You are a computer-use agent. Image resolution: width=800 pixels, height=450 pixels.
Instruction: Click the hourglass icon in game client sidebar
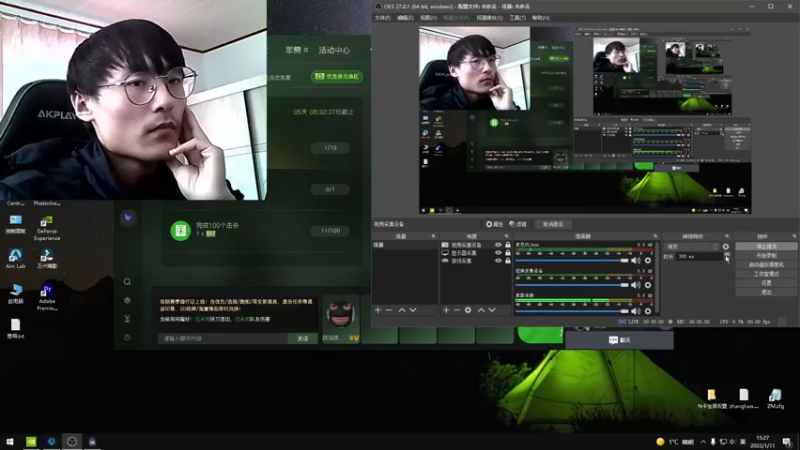(128, 319)
